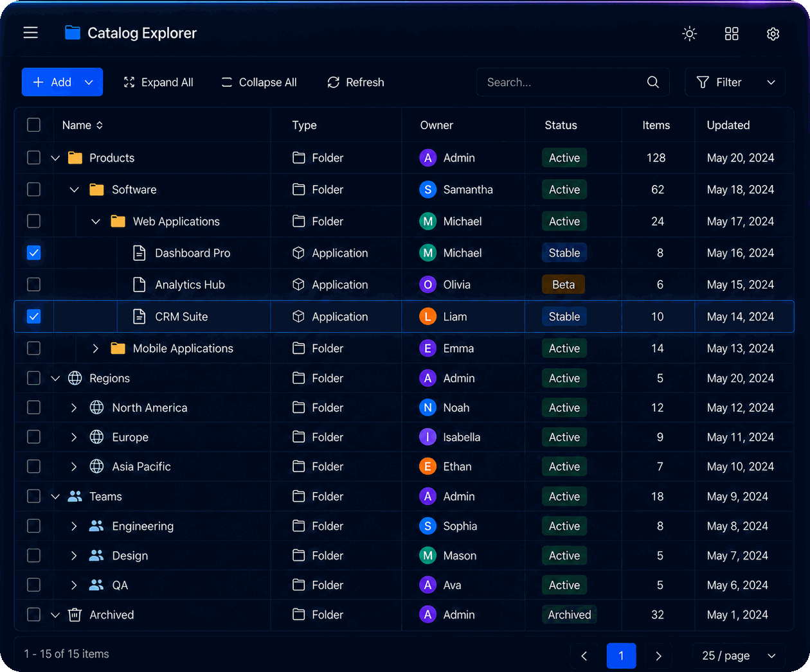
Task: Click the North America globe icon
Action: coord(97,408)
